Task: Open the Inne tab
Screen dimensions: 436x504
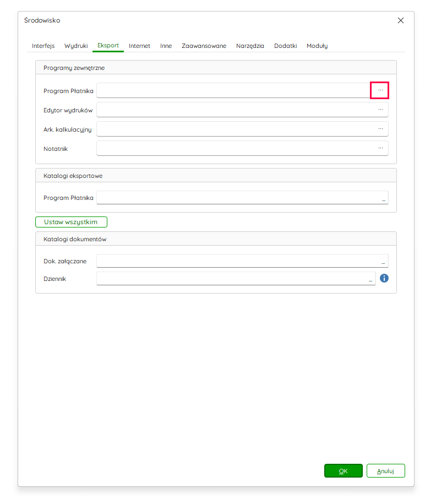Action: tap(166, 46)
